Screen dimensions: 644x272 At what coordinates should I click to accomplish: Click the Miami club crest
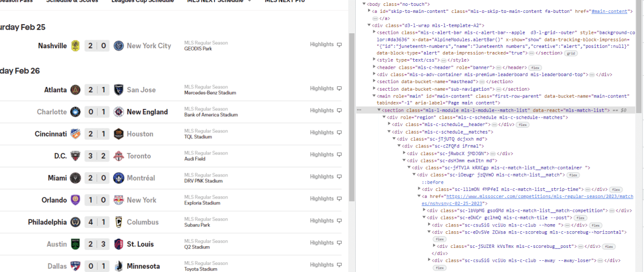tap(76, 178)
